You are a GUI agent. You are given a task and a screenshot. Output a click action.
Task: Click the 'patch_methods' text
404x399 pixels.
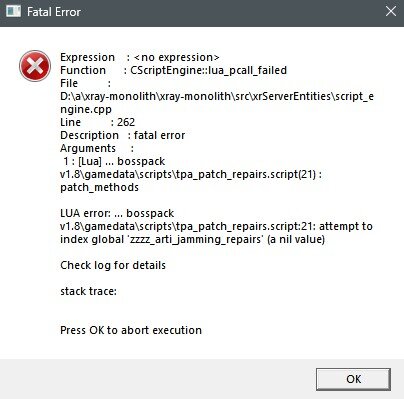99,187
